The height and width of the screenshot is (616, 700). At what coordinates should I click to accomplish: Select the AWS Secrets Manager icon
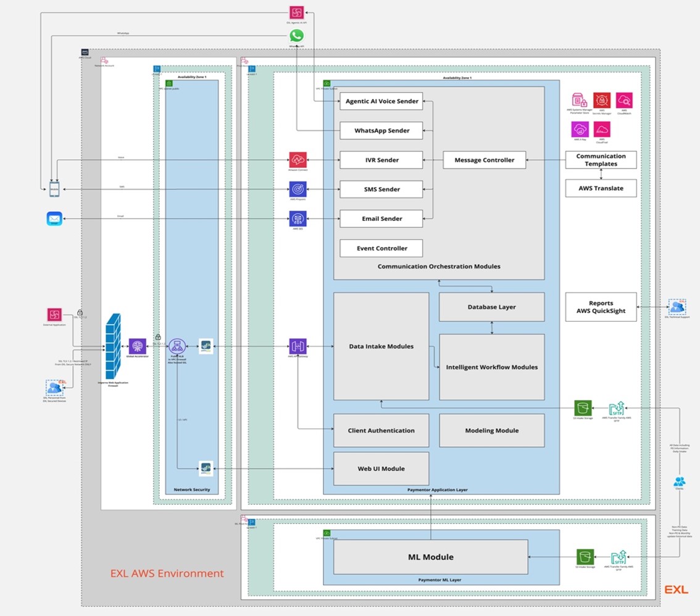602,101
